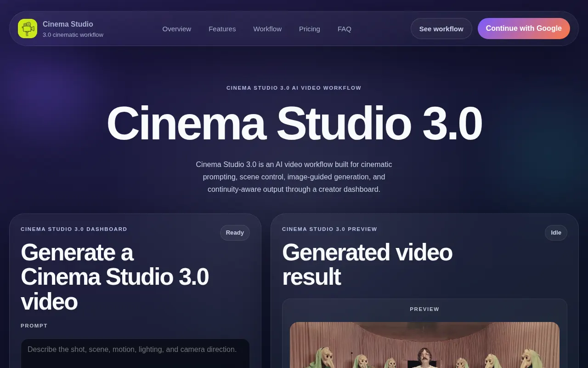
Task: Open the Overview nav link
Action: coord(177,29)
